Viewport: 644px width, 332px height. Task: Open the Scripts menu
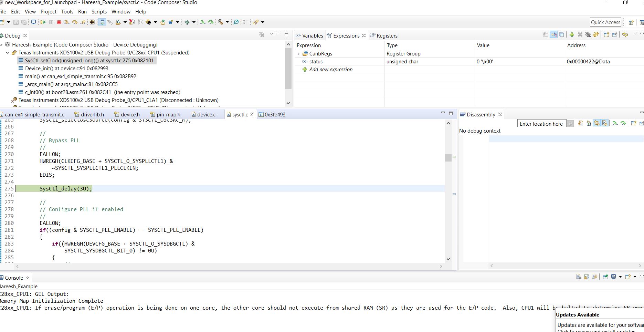coord(99,11)
